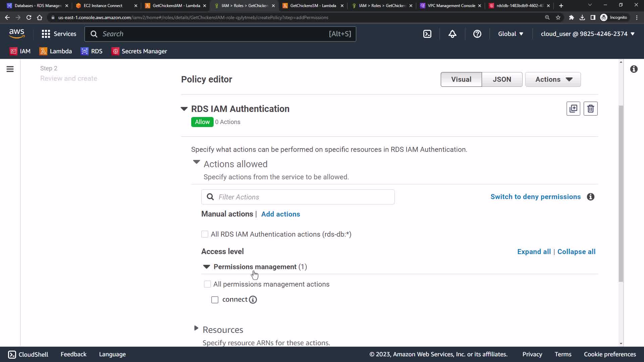644x362 pixels.
Task: Focus the Filter Actions search field
Action: 302,197
